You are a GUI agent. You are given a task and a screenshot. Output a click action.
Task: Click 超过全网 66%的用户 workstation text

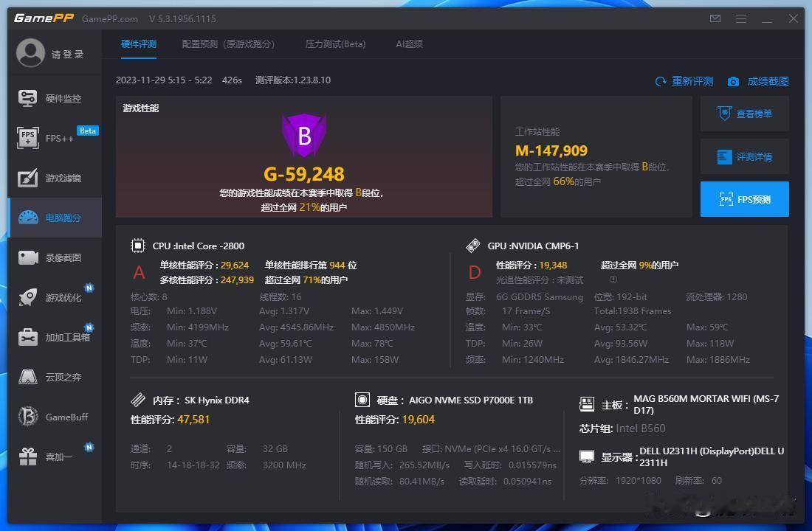pos(558,181)
